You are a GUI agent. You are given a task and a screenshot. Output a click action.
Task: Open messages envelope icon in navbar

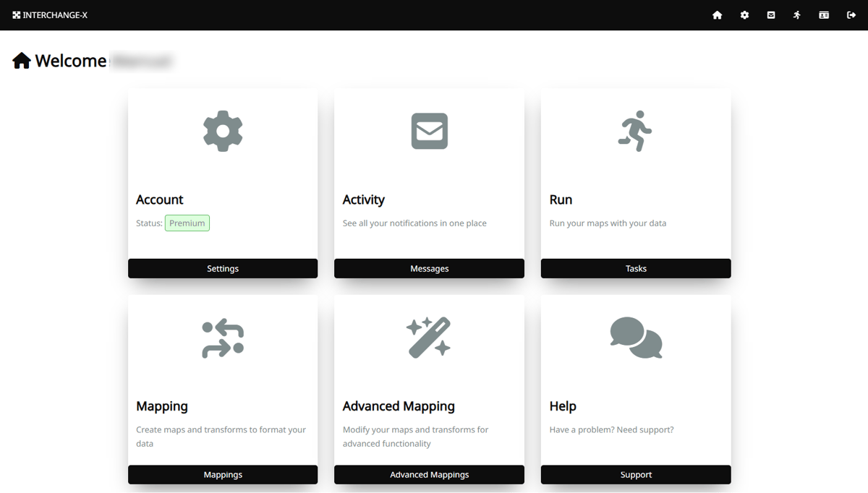[x=771, y=15]
